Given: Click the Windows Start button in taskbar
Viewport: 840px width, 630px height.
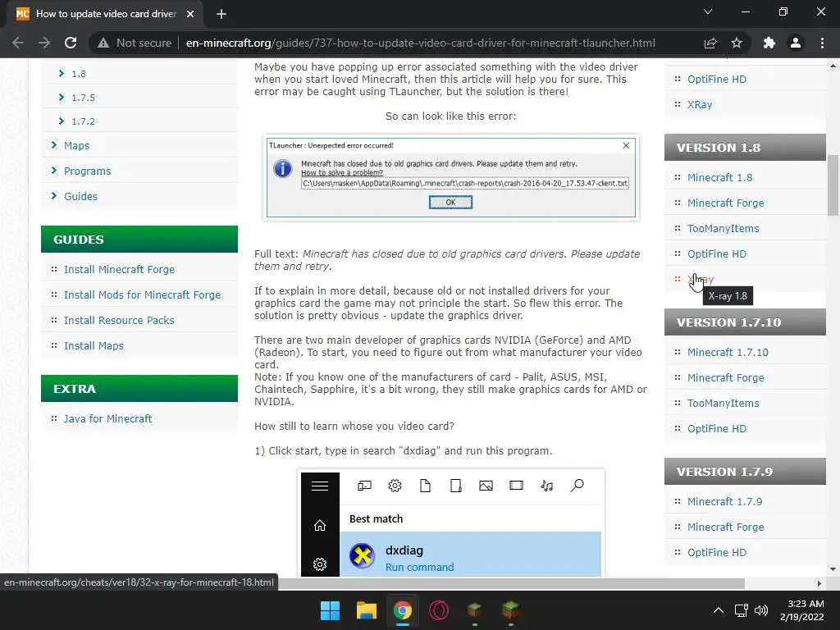Looking at the screenshot, I should click(x=330, y=610).
